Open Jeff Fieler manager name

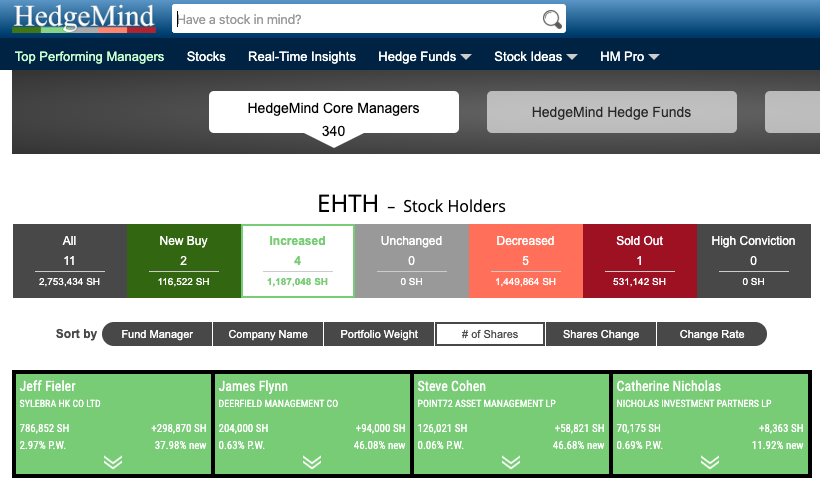pyautogui.click(x=48, y=386)
